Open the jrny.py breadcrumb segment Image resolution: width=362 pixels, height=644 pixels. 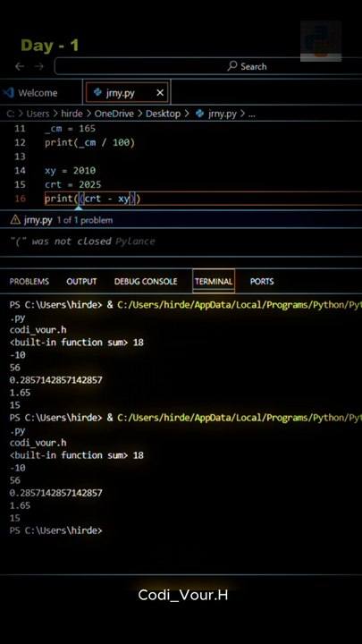222,114
